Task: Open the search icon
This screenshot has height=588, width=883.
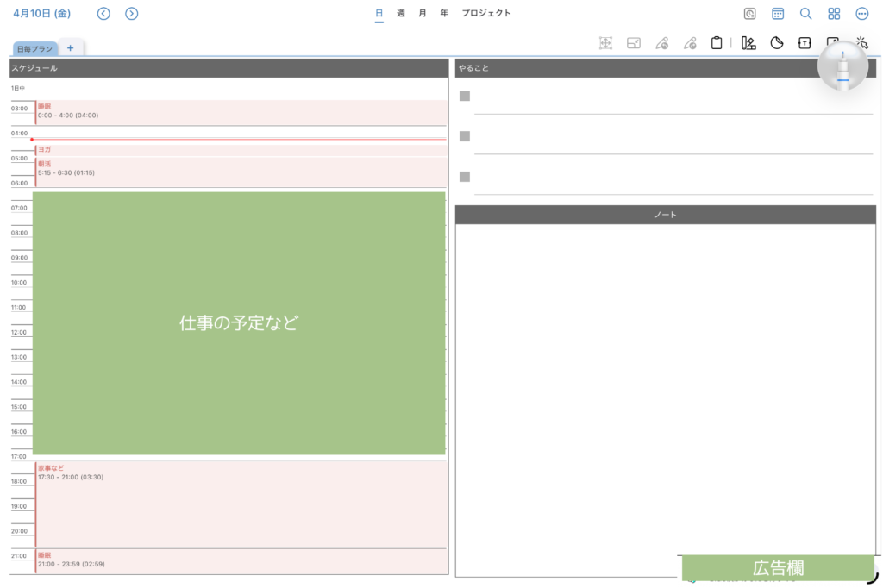Action: [805, 13]
